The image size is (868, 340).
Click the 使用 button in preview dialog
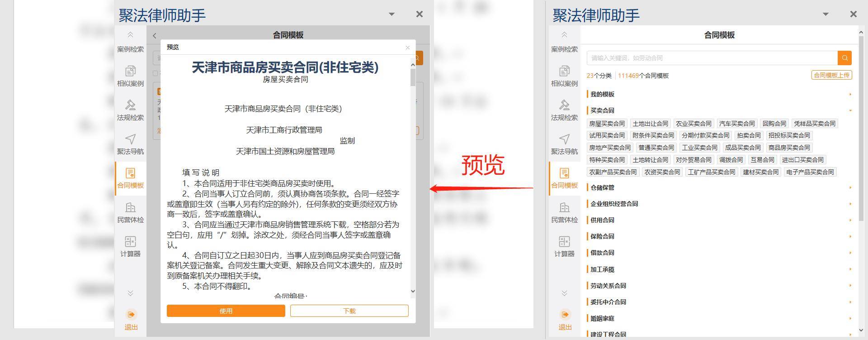(x=226, y=311)
